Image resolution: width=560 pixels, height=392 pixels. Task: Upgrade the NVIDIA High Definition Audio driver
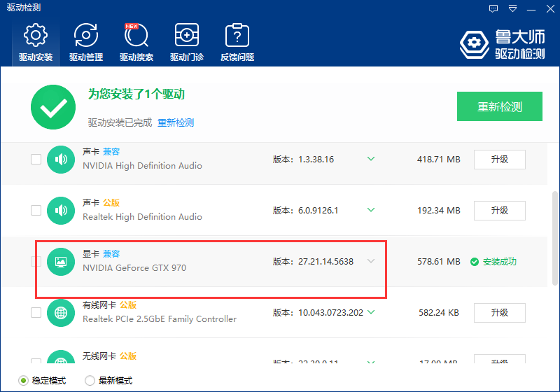(x=500, y=159)
